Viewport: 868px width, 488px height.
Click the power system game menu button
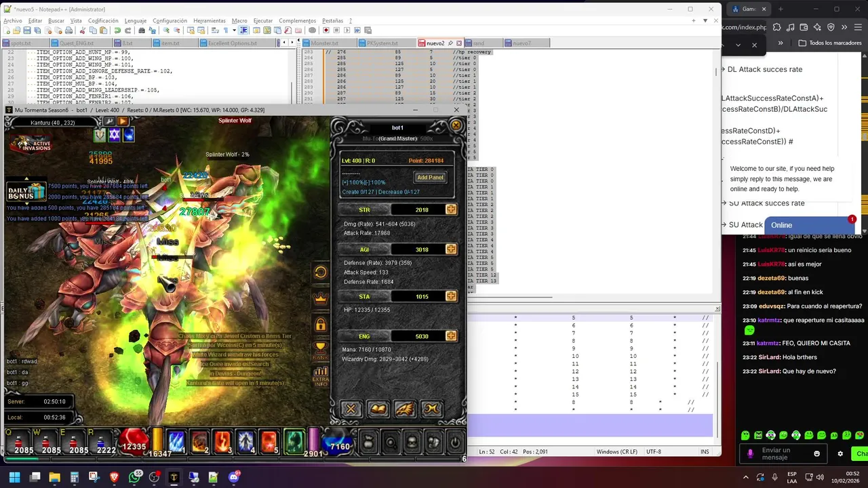455,443
